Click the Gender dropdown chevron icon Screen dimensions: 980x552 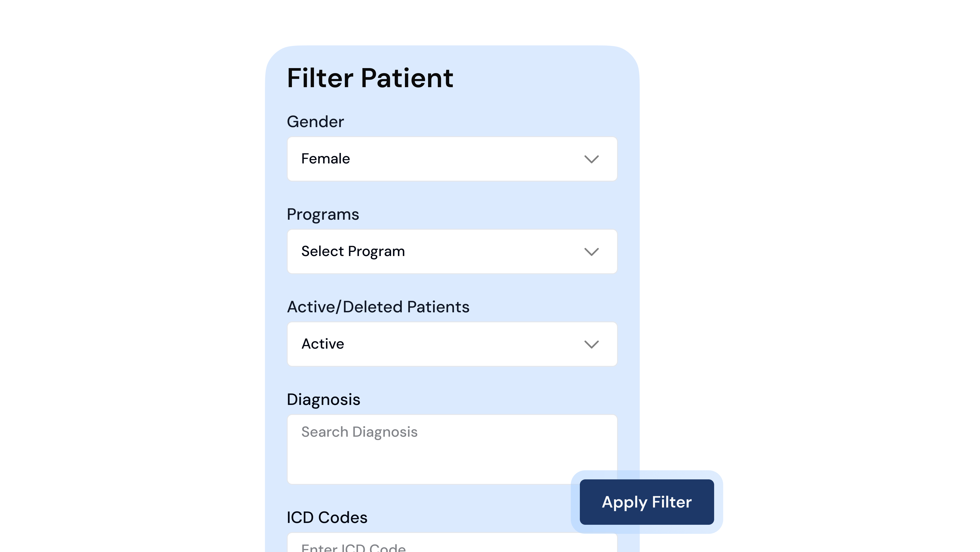tap(592, 159)
